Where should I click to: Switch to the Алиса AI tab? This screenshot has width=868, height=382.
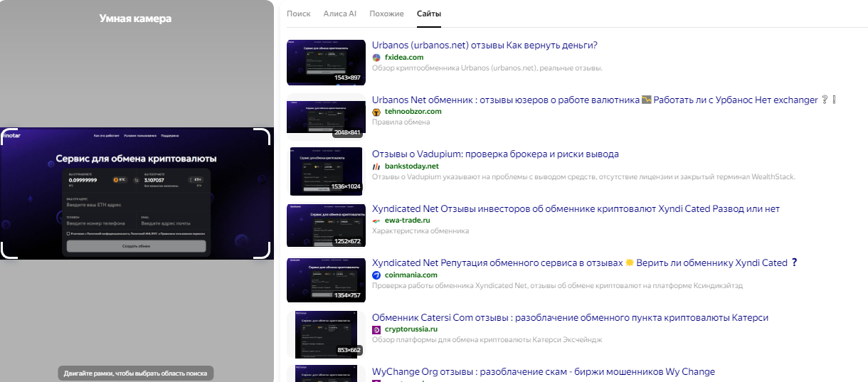tap(340, 14)
